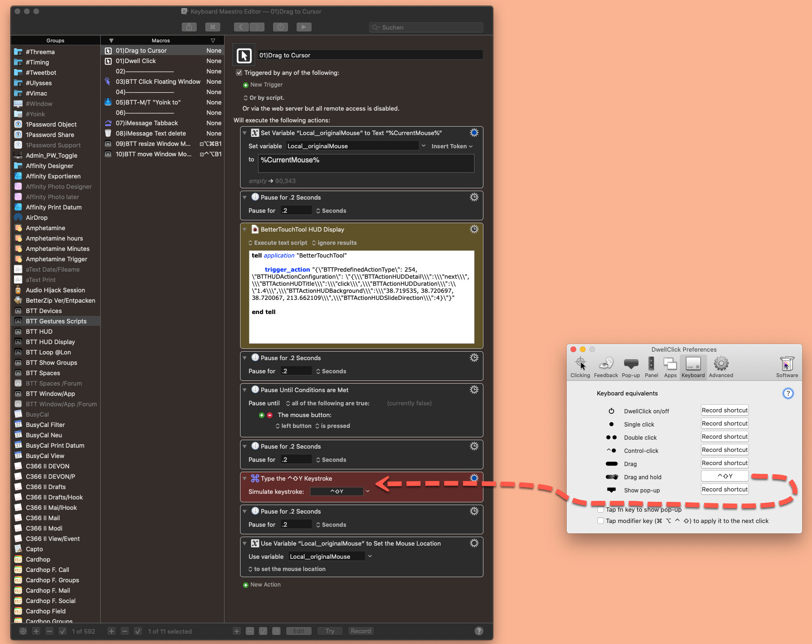Toggle 'Triggered by any of the following' checkbox
Image resolution: width=812 pixels, height=644 pixels.
point(239,72)
